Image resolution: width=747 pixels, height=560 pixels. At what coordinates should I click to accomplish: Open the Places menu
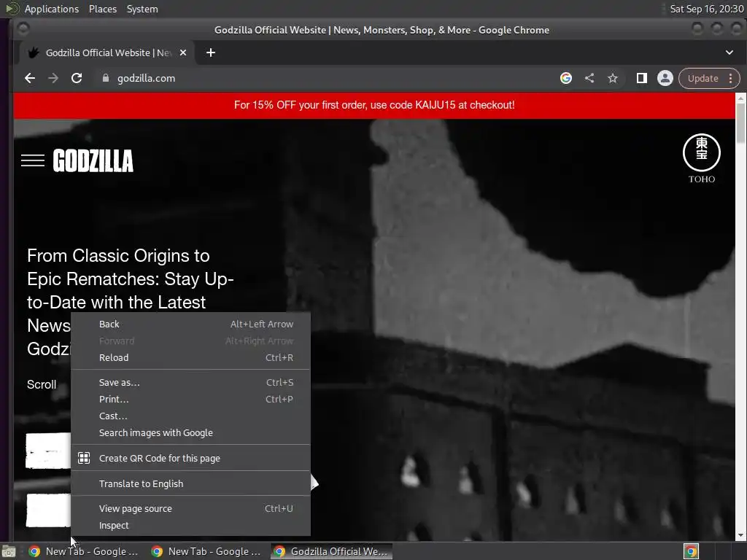[x=102, y=9]
